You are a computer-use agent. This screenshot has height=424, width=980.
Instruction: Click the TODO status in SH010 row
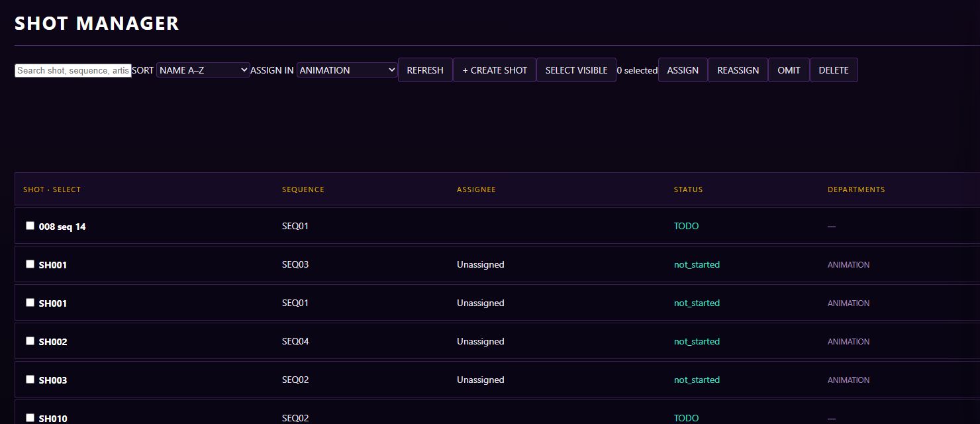coord(686,418)
